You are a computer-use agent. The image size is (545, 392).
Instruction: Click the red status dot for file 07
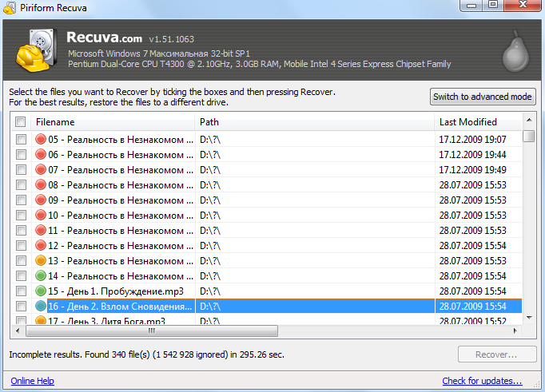pos(41,170)
